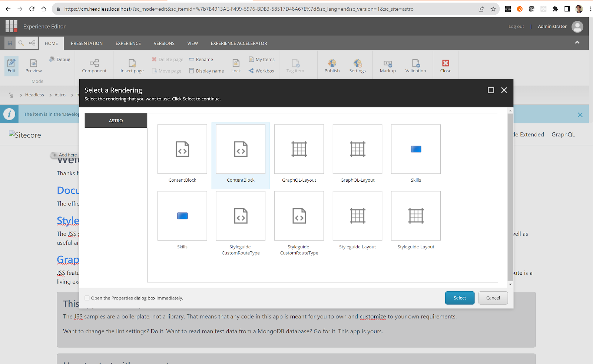The height and width of the screenshot is (364, 593).
Task: Click the dialog's vertical scrollbar
Action: [x=510, y=197]
